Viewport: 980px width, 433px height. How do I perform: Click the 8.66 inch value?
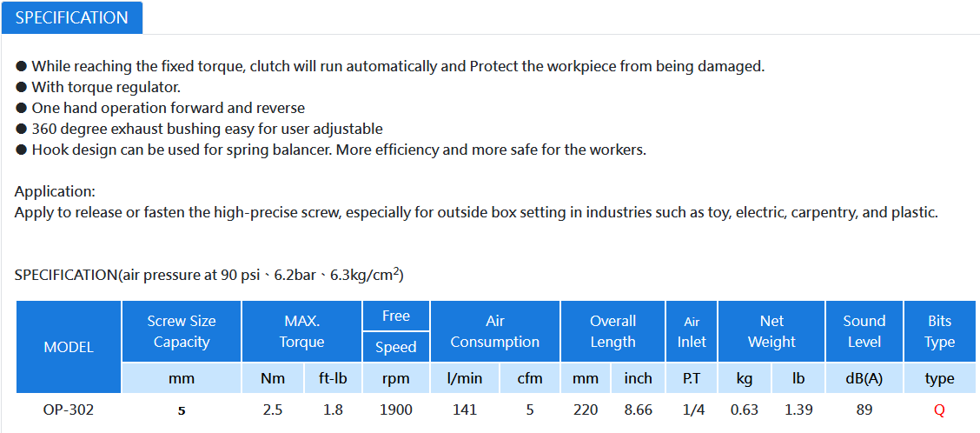[638, 410]
